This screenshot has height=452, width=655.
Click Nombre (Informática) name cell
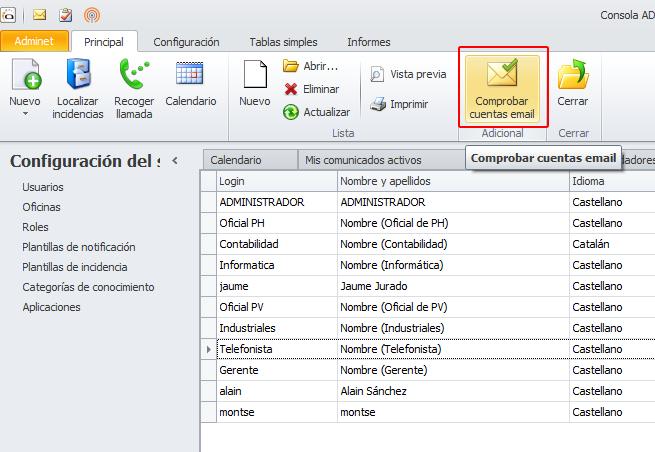[x=453, y=265]
